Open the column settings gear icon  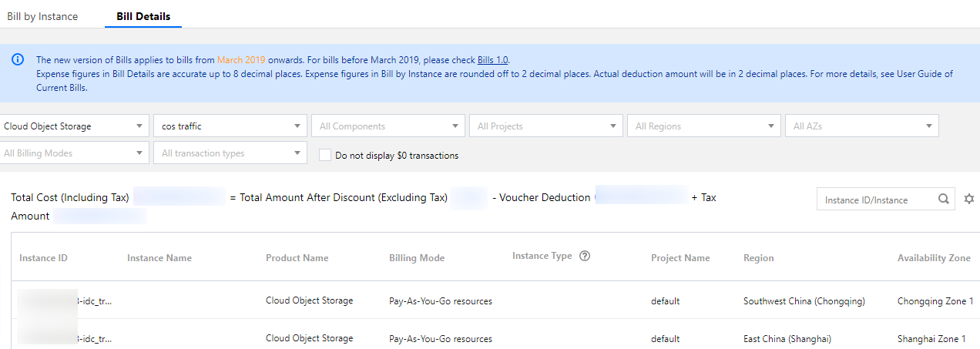coord(969,200)
